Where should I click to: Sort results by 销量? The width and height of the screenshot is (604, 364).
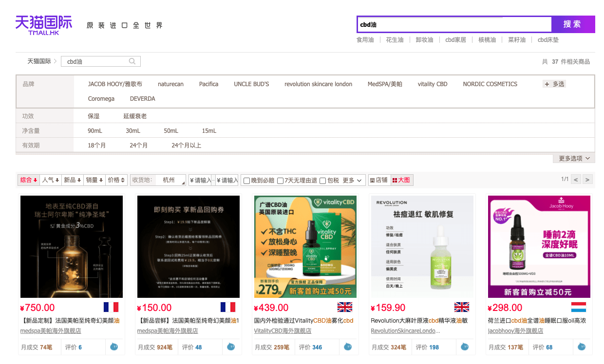(94, 180)
